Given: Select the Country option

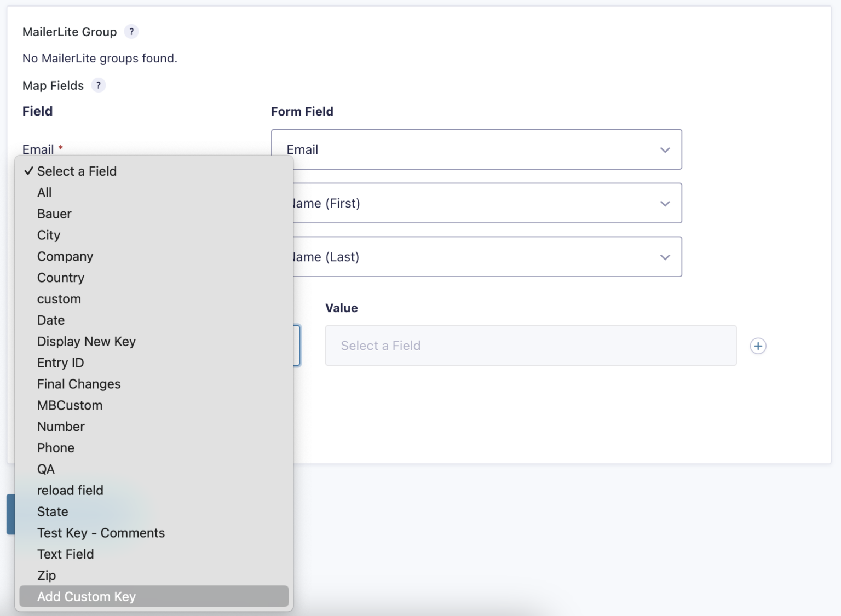Looking at the screenshot, I should pos(61,278).
